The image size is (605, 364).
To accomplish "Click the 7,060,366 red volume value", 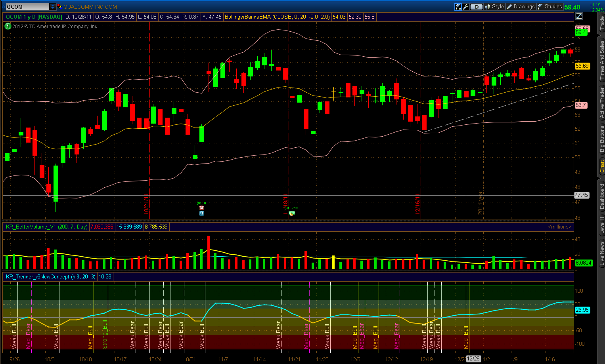I will (102, 227).
